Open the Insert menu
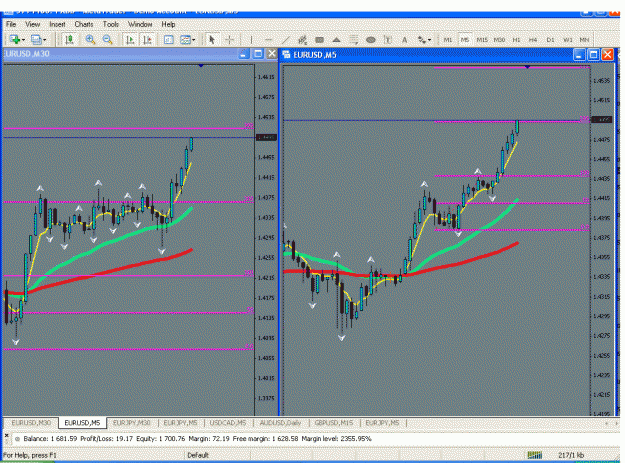 57,24
